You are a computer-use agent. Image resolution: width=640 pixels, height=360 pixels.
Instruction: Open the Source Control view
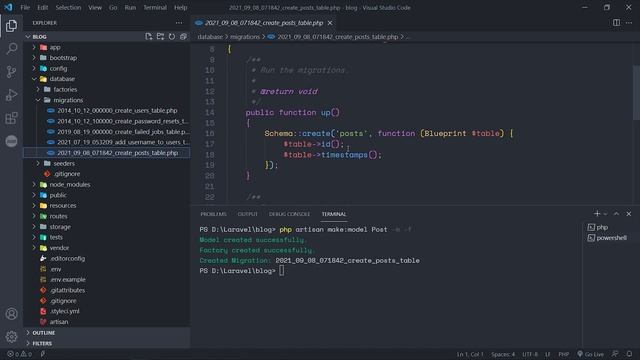pos(11,72)
